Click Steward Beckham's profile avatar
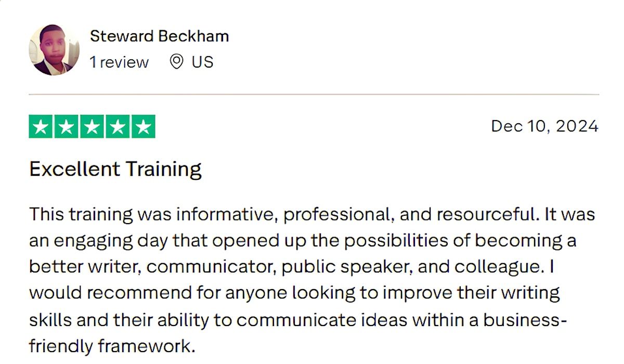Screen dimensions: 624x364 tap(54, 50)
